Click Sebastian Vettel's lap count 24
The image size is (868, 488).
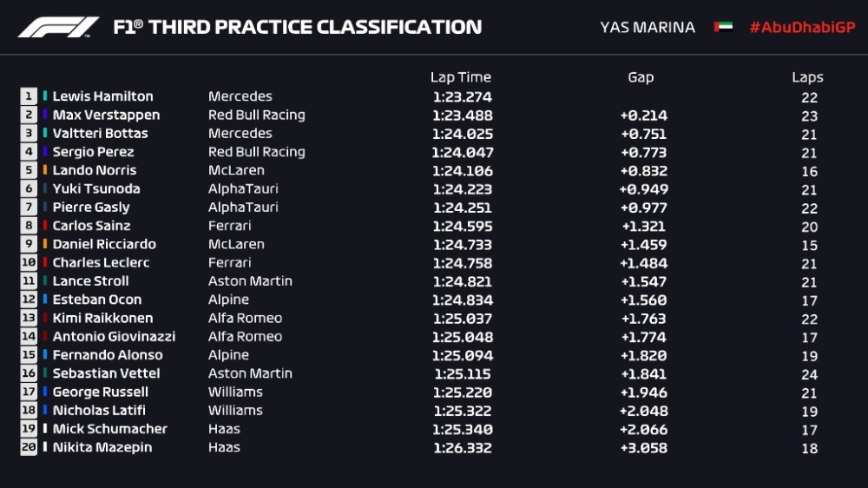pos(809,373)
